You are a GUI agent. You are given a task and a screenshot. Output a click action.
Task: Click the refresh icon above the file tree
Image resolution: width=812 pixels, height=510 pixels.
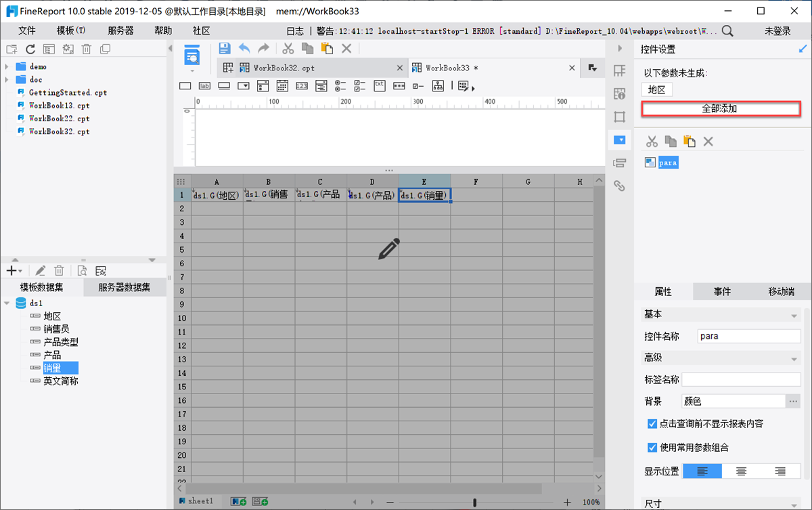(30, 49)
